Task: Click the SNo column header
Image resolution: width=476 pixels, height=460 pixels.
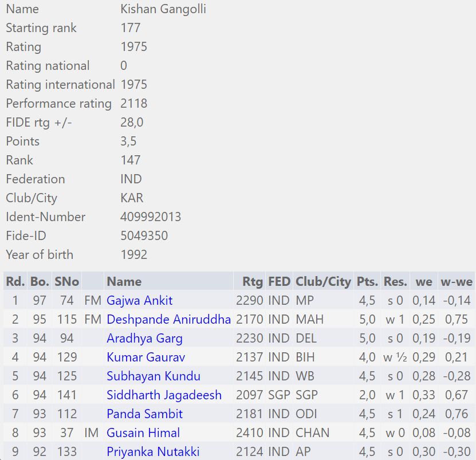Action: click(66, 281)
